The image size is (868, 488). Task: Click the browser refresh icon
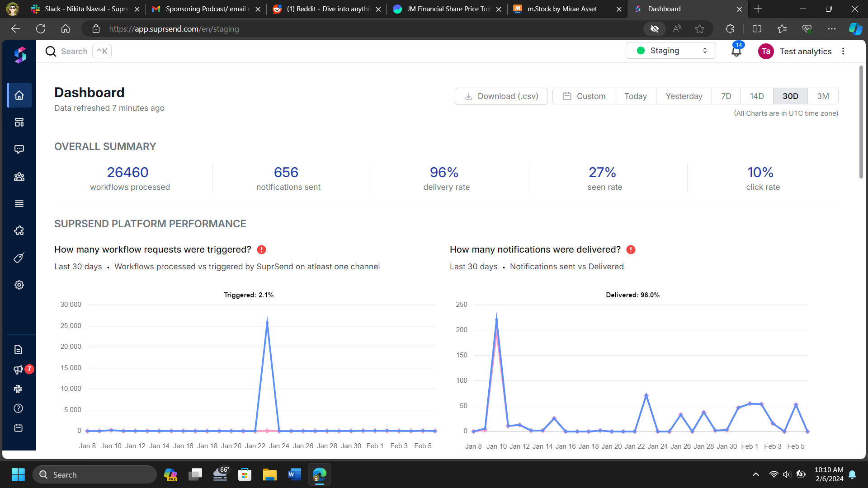click(x=41, y=29)
